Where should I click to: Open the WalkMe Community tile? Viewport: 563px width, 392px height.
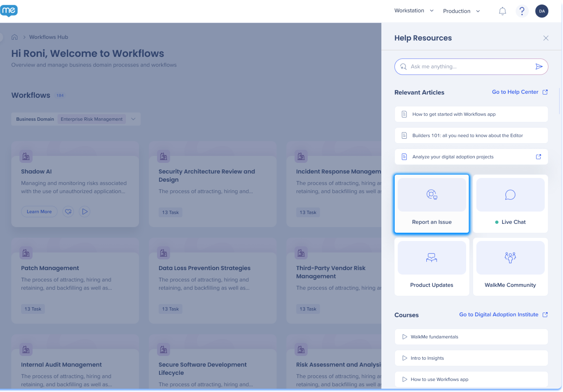[x=510, y=267]
